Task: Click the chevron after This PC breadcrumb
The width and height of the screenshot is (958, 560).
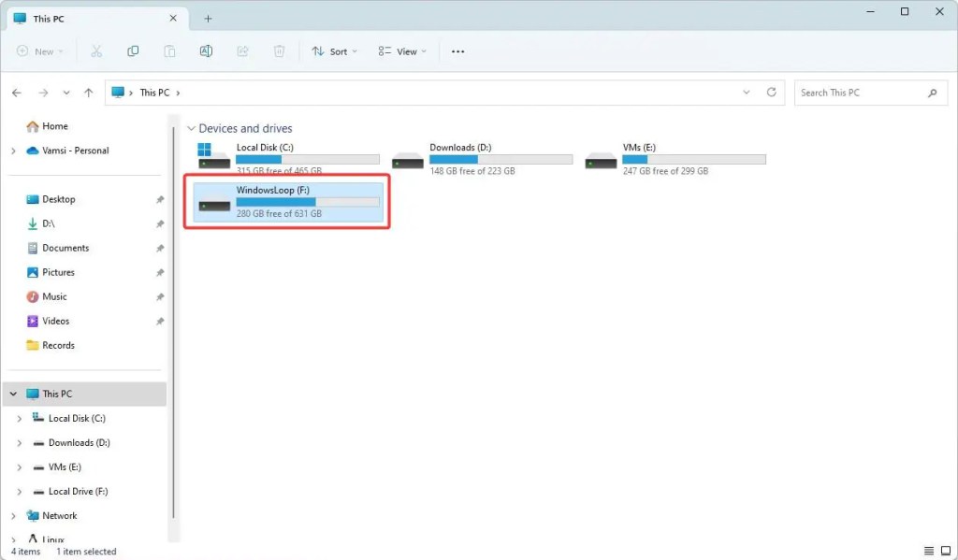Action: (x=178, y=93)
